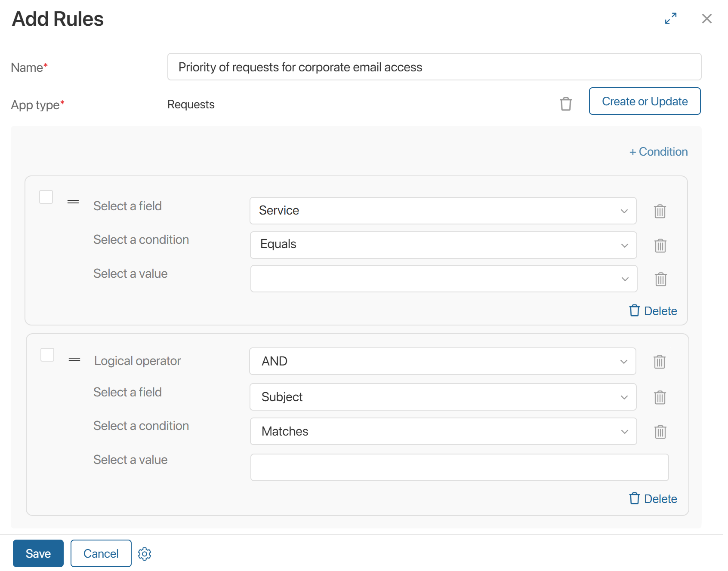Open the Subject field dropdown

click(x=443, y=397)
